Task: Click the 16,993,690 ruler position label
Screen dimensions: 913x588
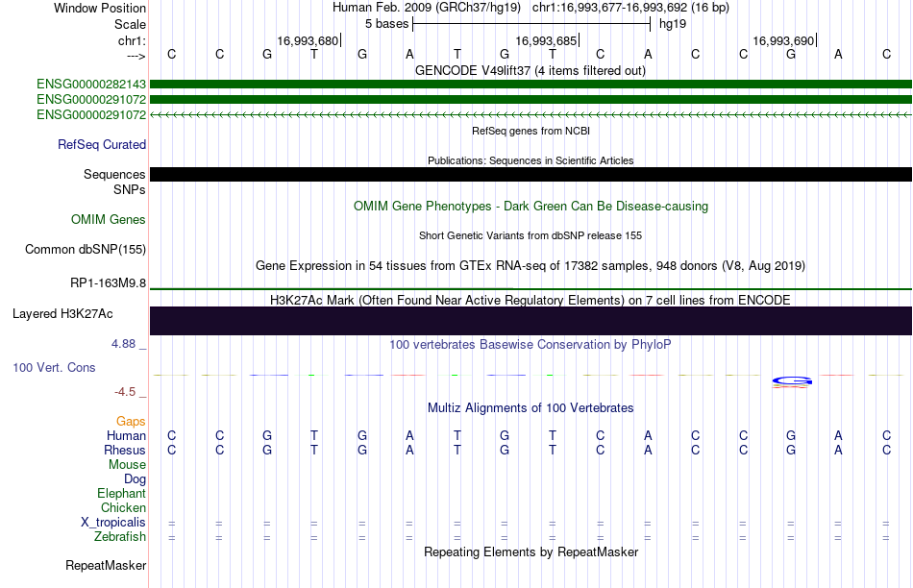Action: pyautogui.click(x=783, y=40)
